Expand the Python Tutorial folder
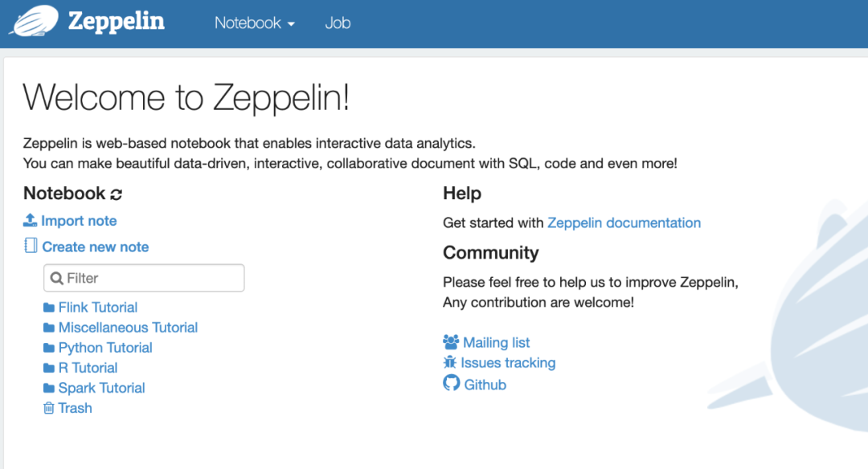The height and width of the screenshot is (469, 868). (105, 348)
